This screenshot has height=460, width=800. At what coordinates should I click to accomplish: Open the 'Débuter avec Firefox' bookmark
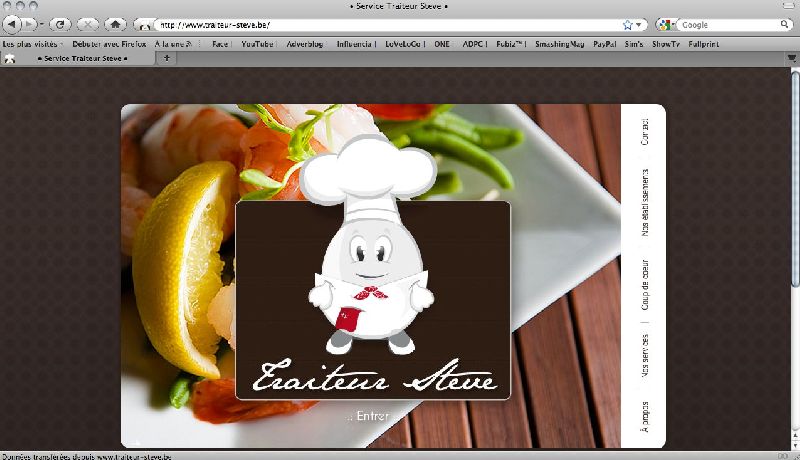pos(109,44)
